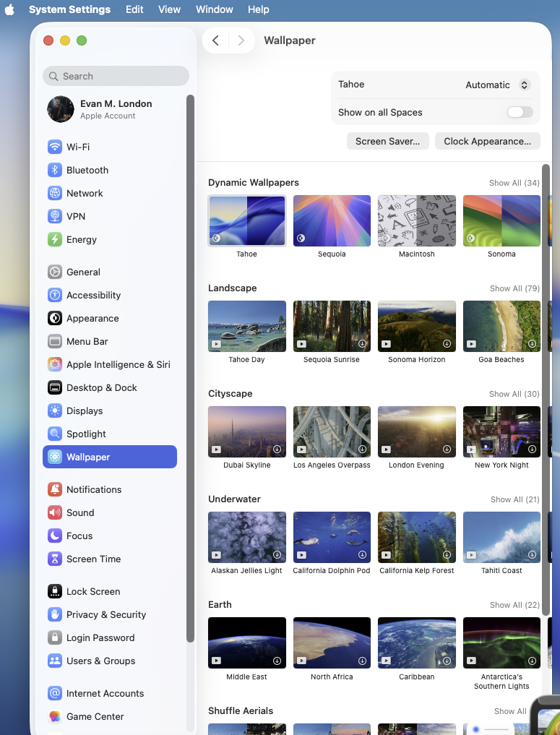The width and height of the screenshot is (560, 735).
Task: Show All 34 Dynamic Wallpapers
Action: point(514,183)
